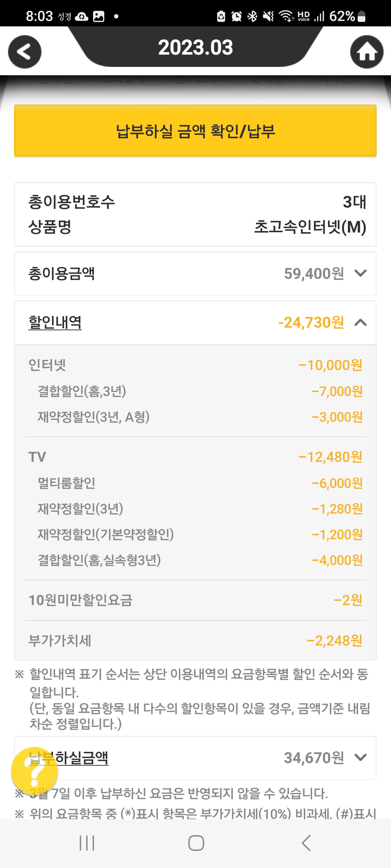The height and width of the screenshot is (868, 391).
Task: Tap the Wi-Fi icon in status bar
Action: point(286,16)
